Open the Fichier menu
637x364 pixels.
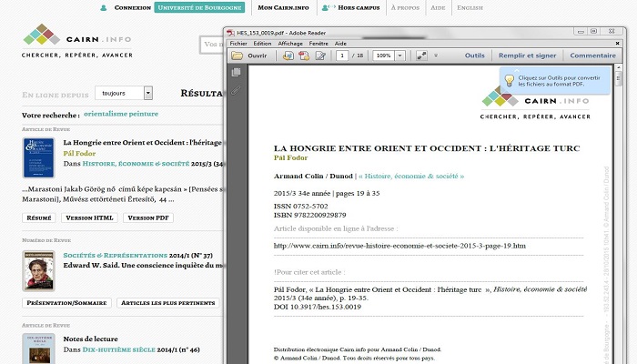tap(238, 43)
